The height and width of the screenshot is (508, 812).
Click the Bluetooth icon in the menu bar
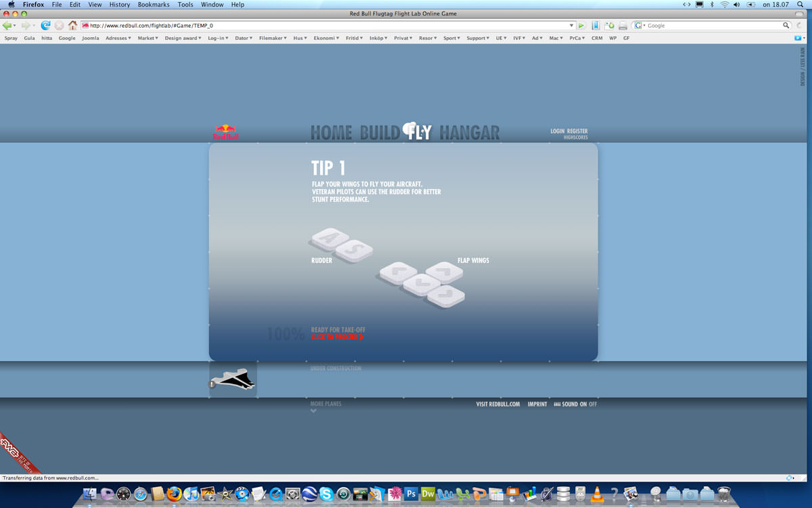pos(712,4)
